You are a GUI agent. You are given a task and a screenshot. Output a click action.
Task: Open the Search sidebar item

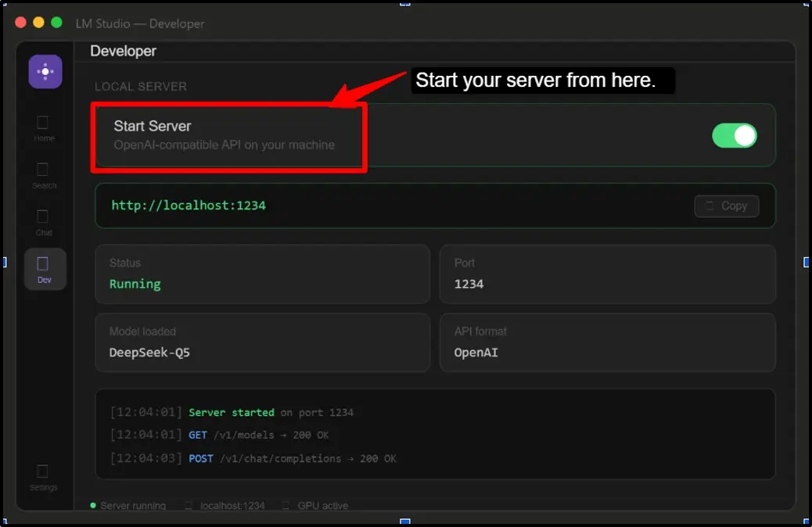[44, 175]
